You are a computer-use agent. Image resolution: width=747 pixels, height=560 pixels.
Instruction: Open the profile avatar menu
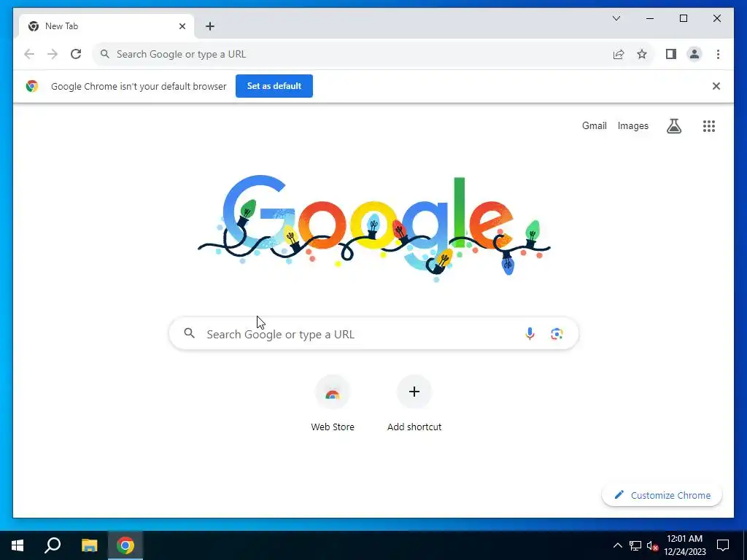pyautogui.click(x=694, y=54)
